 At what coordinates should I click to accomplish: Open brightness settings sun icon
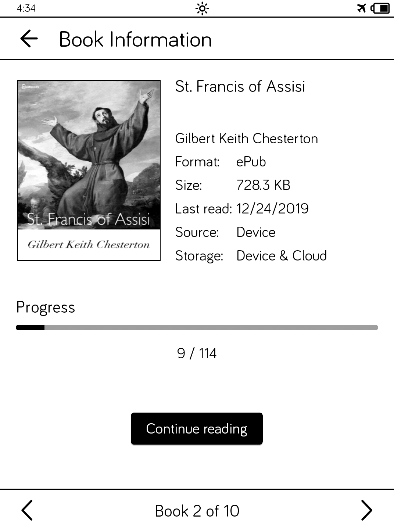[x=202, y=8]
